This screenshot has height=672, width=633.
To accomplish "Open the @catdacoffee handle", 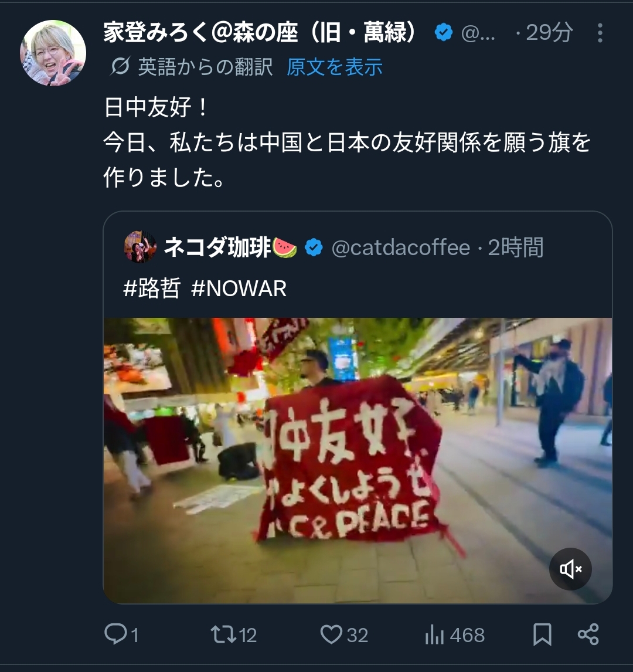I will click(x=401, y=247).
